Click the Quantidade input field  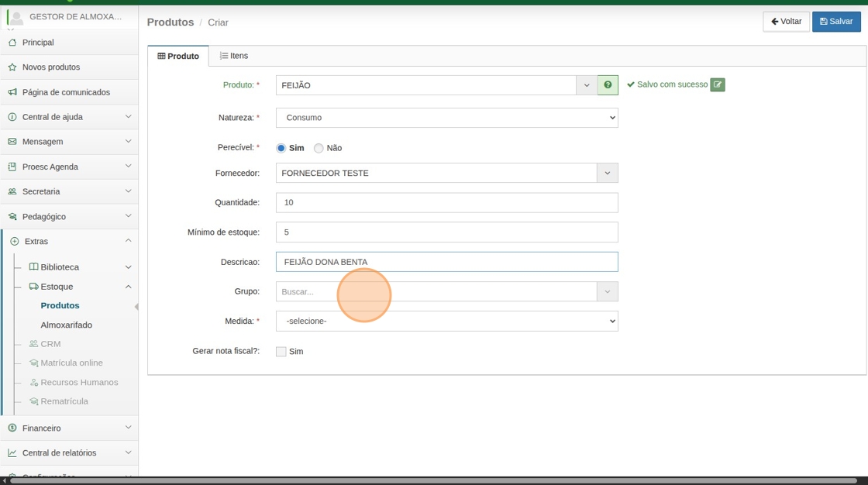[x=446, y=203]
